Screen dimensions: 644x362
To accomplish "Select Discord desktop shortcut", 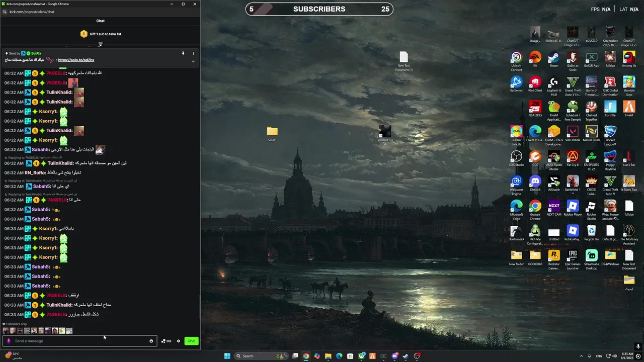I will pyautogui.click(x=535, y=183).
